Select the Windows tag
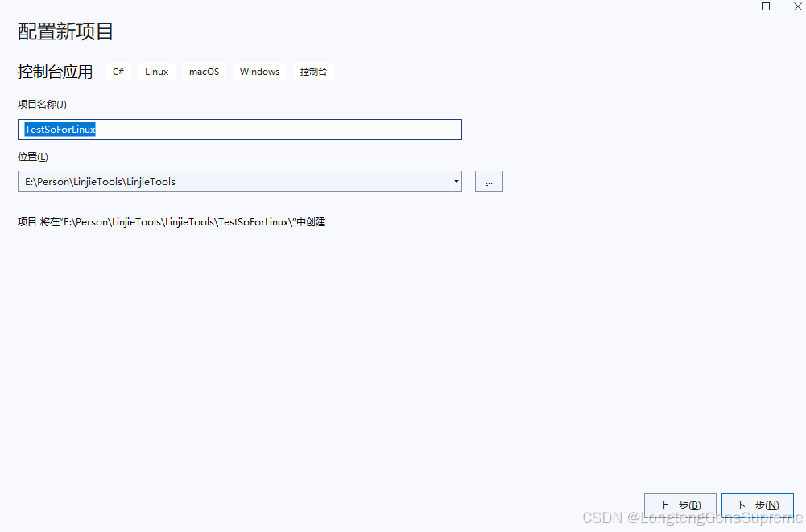 coord(259,72)
